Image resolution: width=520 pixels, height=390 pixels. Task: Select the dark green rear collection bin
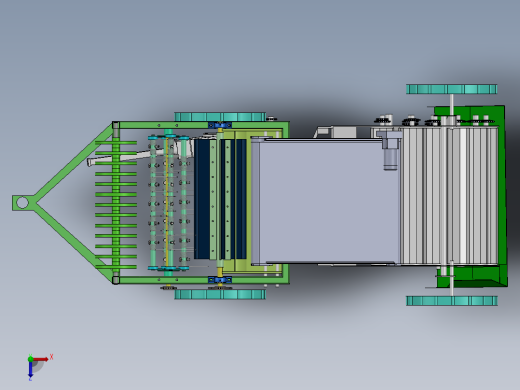click(x=502, y=197)
